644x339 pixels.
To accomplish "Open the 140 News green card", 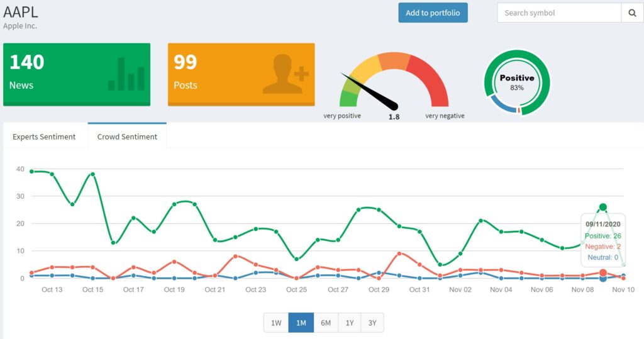I will pos(77,74).
